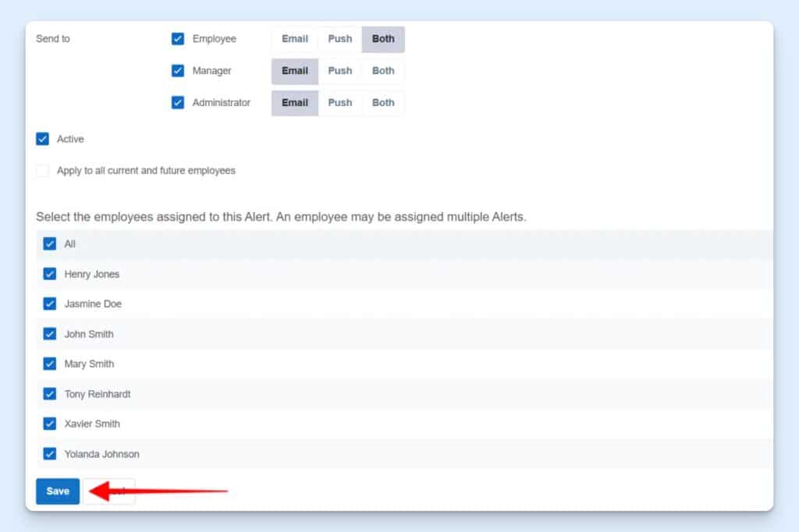Screen dimensions: 799x532
Task: Deselect Mary Smith from the alert
Action: coord(50,364)
